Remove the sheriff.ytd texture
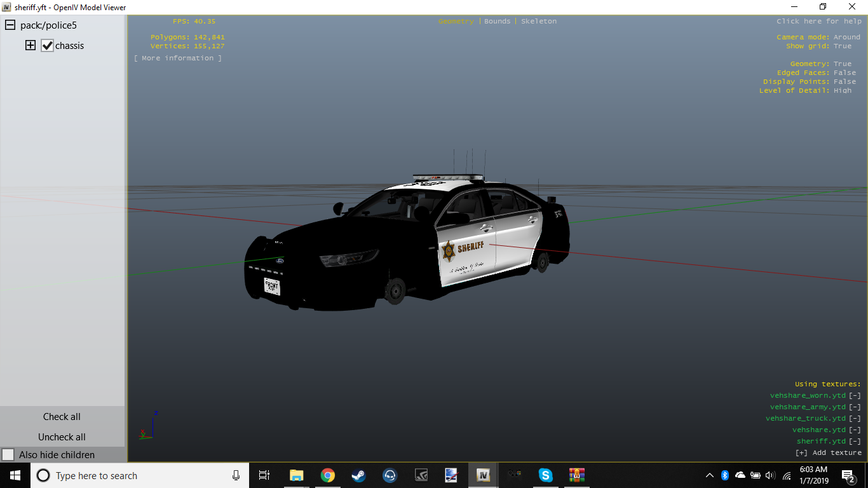Screen dimensions: 868x488 [x=855, y=442]
